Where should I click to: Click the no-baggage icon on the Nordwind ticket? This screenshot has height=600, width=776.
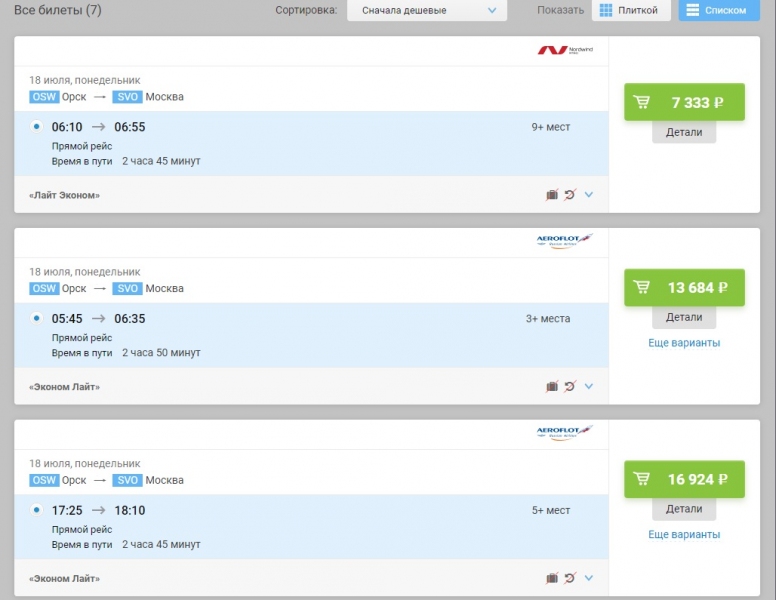pyautogui.click(x=552, y=195)
